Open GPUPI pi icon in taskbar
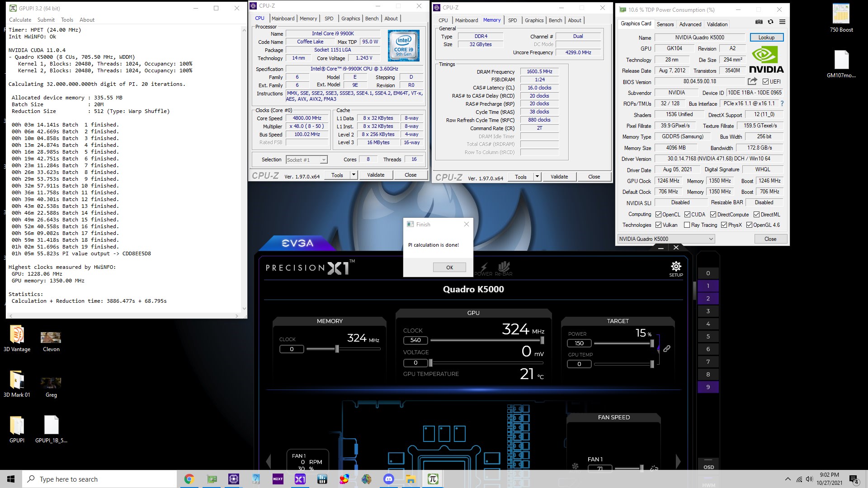868x488 pixels. click(x=433, y=479)
